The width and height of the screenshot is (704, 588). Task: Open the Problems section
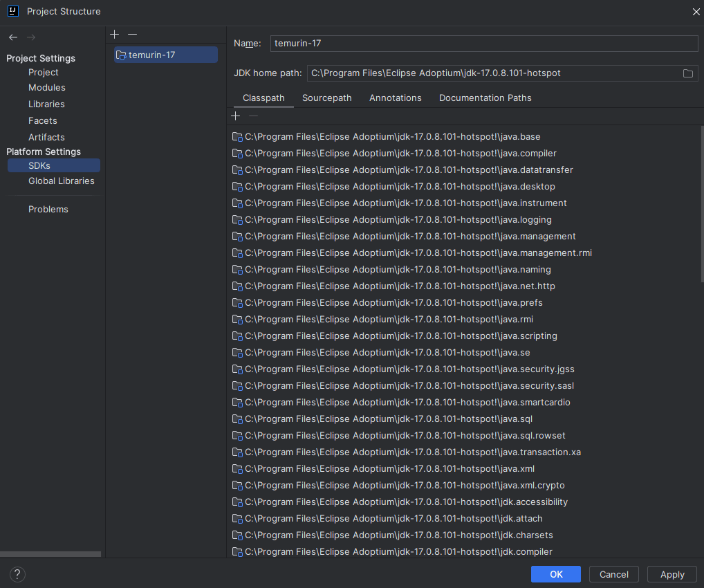(x=48, y=210)
